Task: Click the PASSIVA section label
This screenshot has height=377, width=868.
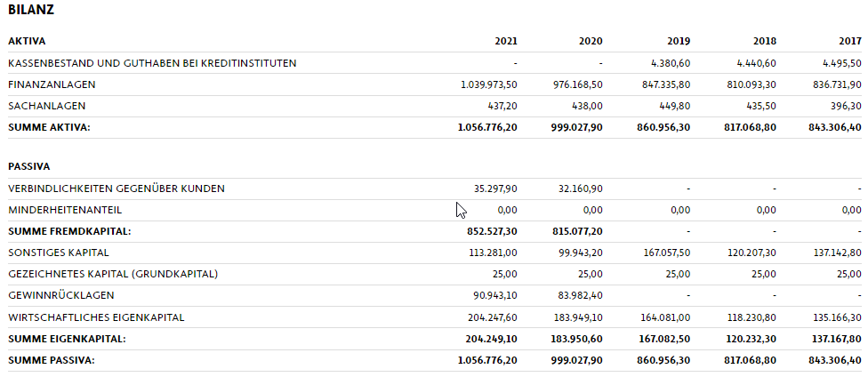Action: tap(29, 166)
